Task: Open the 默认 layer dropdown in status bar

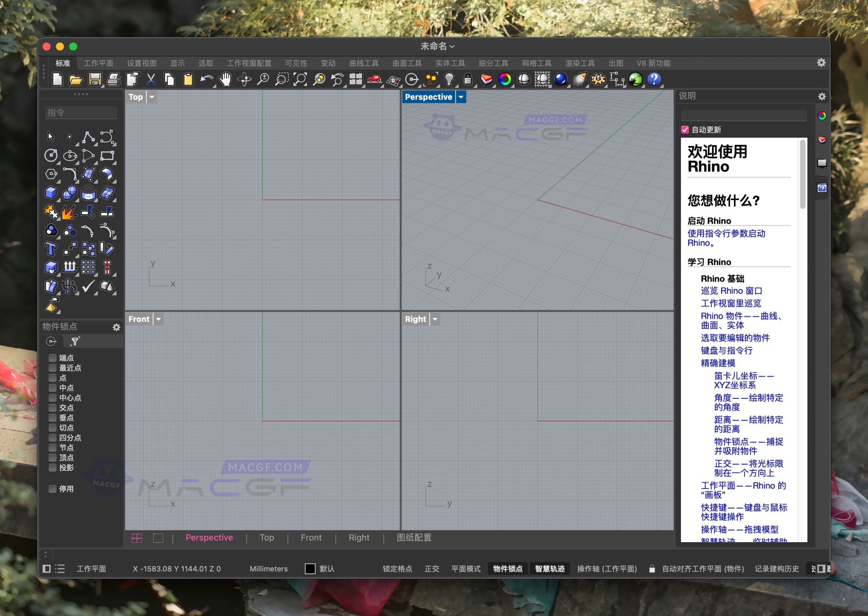Action: 327,569
